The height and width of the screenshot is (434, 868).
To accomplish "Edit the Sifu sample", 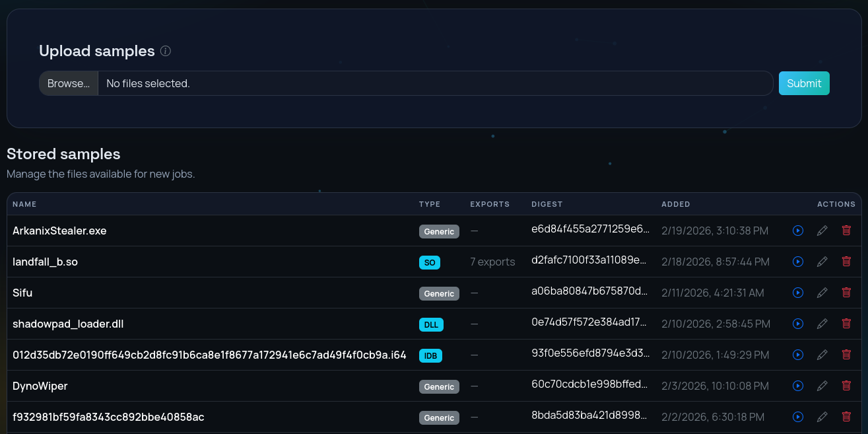I will 822,293.
